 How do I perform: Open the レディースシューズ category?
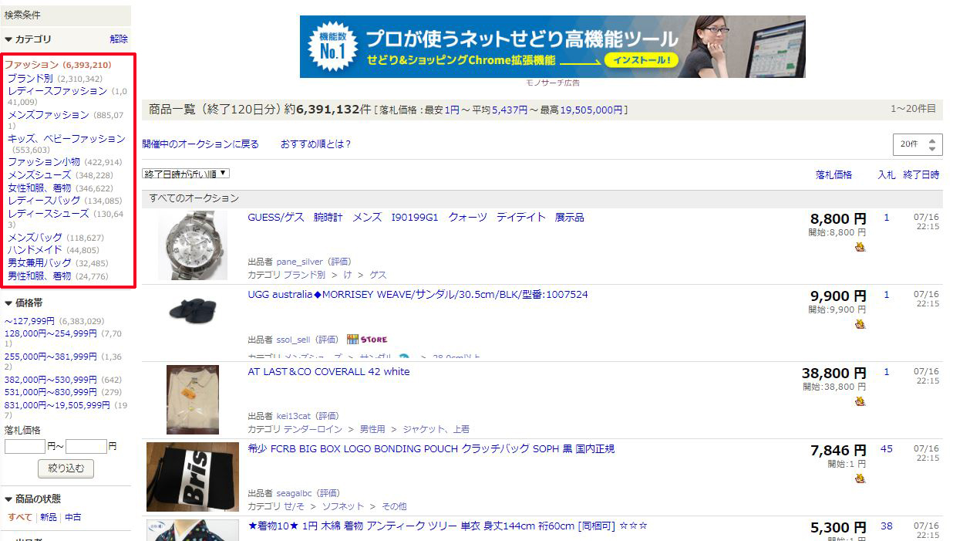click(x=49, y=214)
